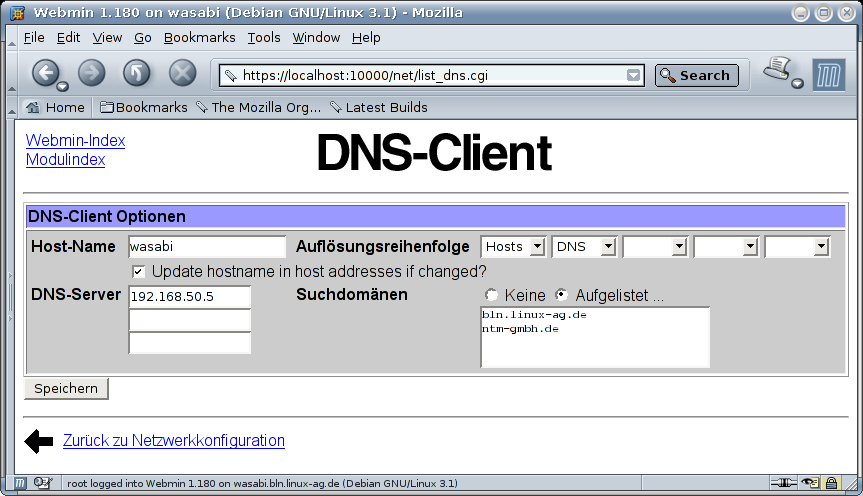Image resolution: width=863 pixels, height=496 pixels.
Task: Open the Hosts resolution order dropdown
Action: click(514, 247)
